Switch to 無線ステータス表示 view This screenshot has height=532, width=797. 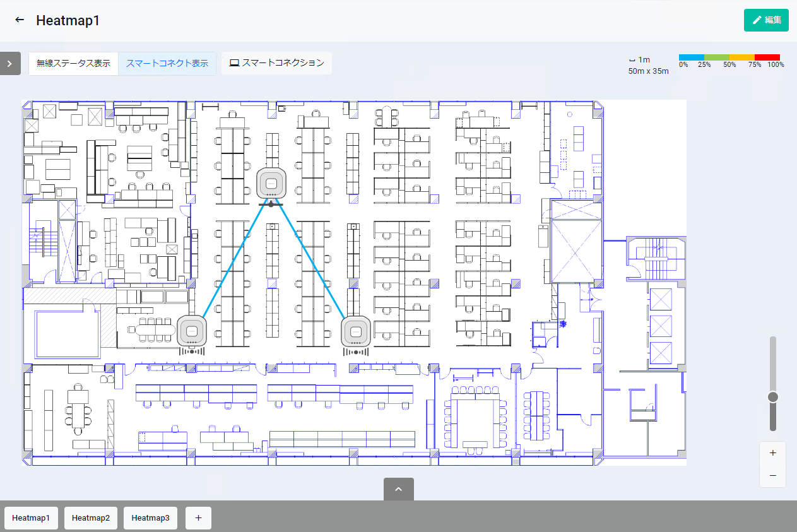[73, 63]
